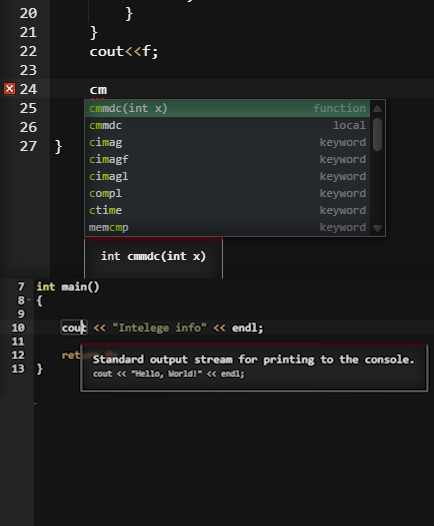Click line number 23 in the gutter

point(28,70)
